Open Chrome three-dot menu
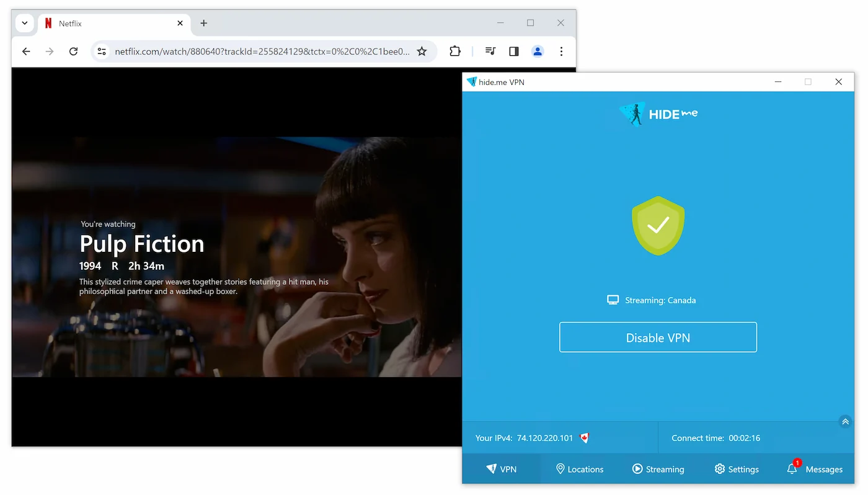Image resolution: width=868 pixels, height=495 pixels. [x=561, y=51]
